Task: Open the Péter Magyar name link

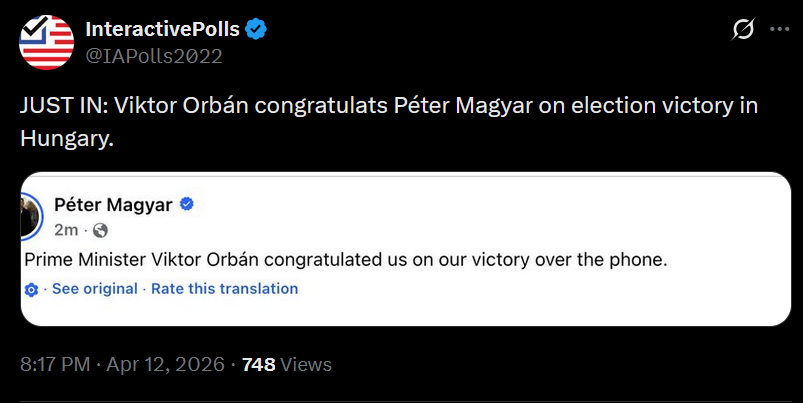Action: click(x=112, y=205)
